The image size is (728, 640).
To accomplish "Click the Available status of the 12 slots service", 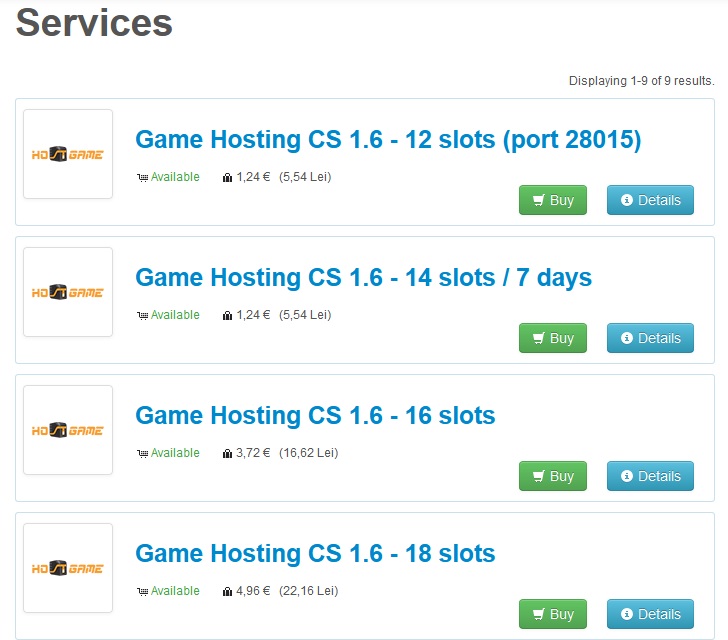I will [175, 177].
